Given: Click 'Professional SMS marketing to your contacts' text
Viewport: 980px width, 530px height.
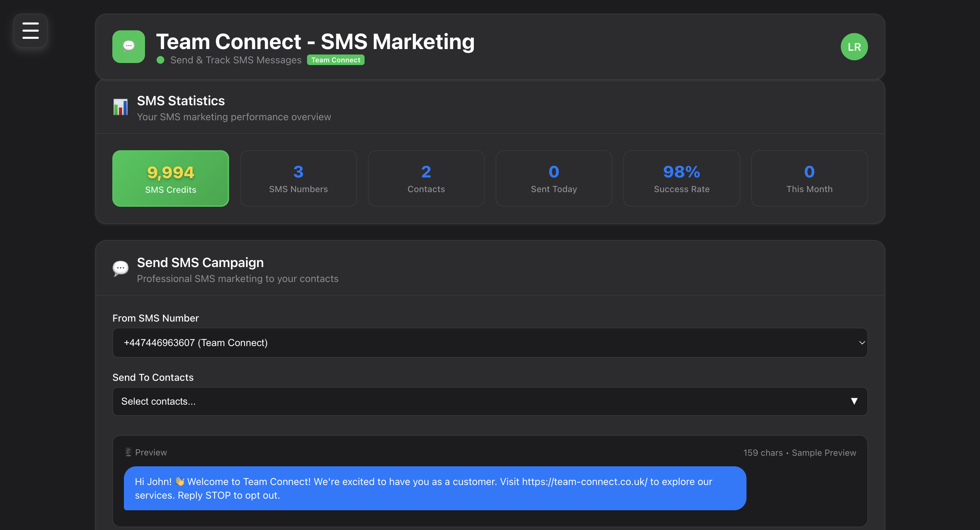Looking at the screenshot, I should (x=238, y=279).
